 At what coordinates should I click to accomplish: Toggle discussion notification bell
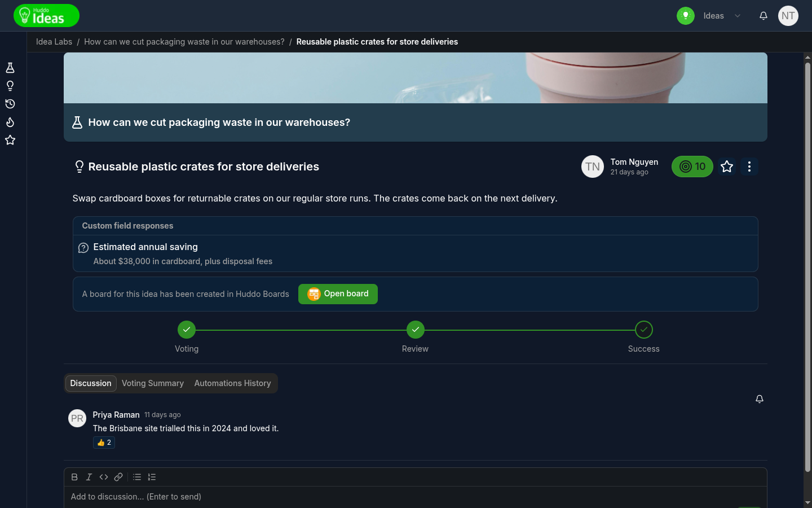(760, 399)
